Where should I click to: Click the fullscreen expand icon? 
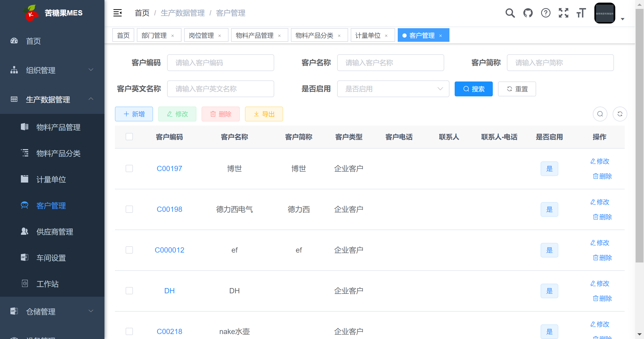click(563, 13)
